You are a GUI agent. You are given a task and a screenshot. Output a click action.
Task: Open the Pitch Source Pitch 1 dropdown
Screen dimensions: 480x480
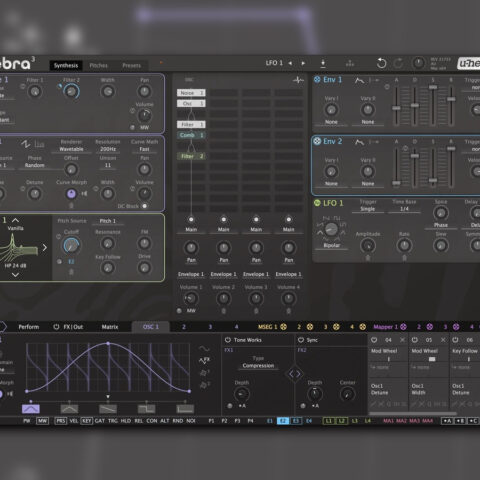pos(108,221)
